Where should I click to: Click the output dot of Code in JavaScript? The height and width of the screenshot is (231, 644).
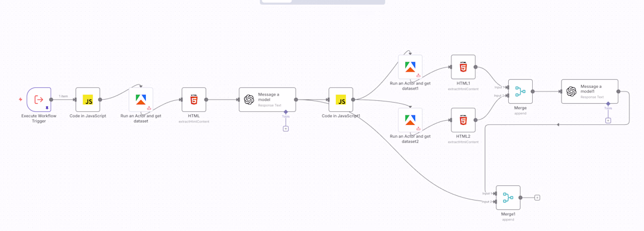point(100,100)
